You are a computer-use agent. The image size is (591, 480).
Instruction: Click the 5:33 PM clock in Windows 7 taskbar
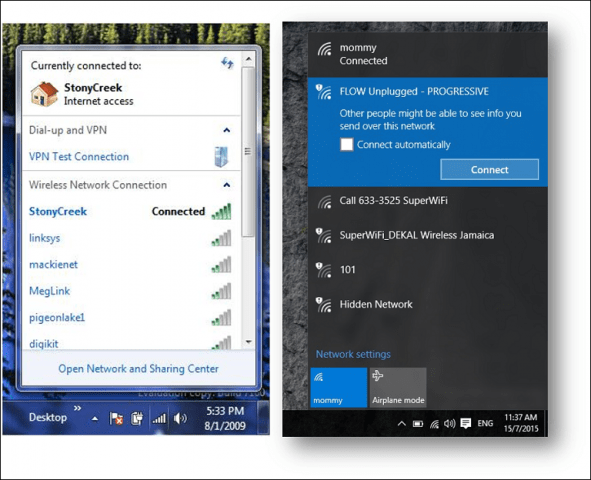coord(225,418)
